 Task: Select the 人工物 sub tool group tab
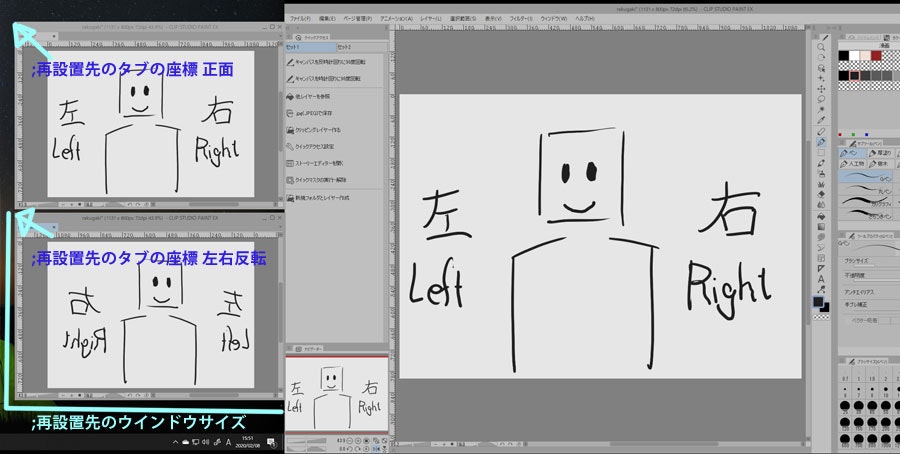click(x=852, y=163)
